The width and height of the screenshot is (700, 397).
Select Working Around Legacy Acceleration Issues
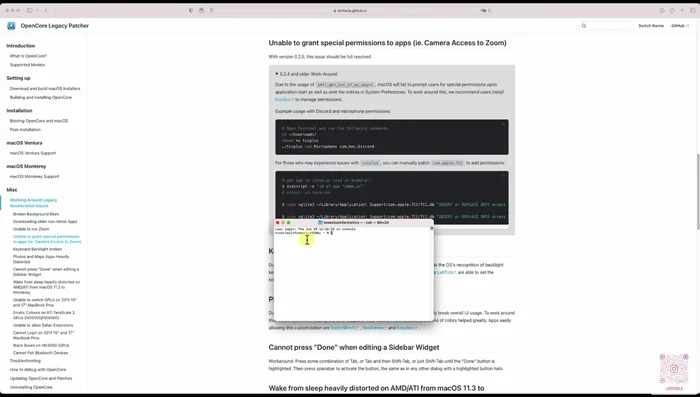pos(33,203)
